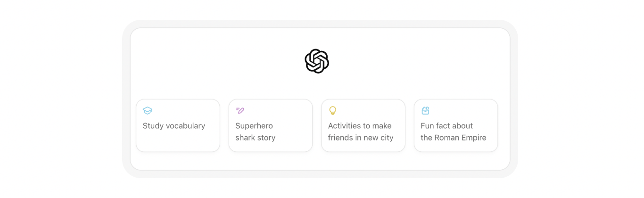This screenshot has width=644, height=198.
Task: Click the "Fun fact about" text line
Action: 446,126
